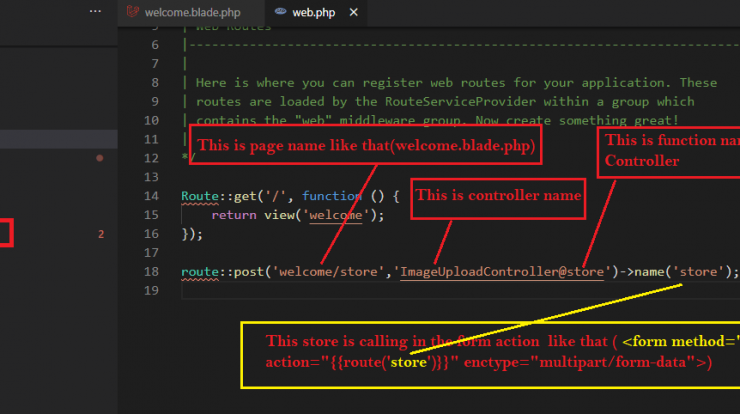Click line number 19 in the gutter
740x414 pixels.
click(151, 290)
